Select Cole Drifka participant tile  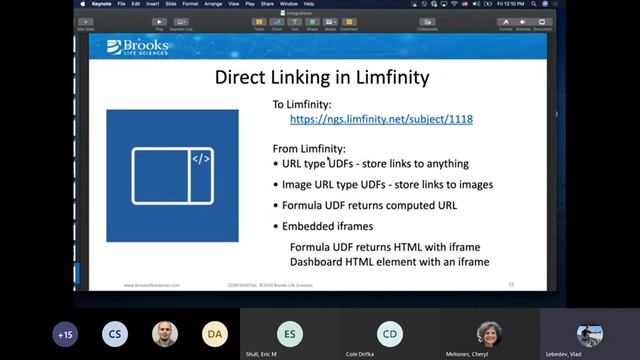tap(390, 334)
